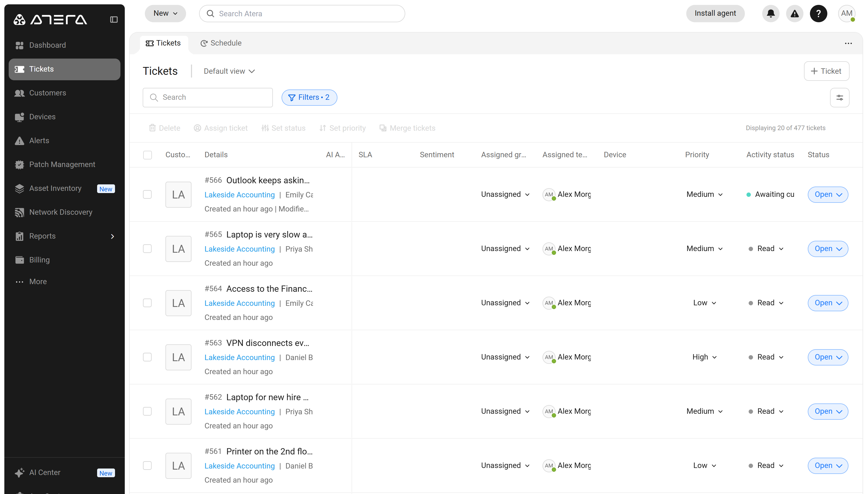Click the Search Atera field
The width and height of the screenshot is (868, 494).
[x=302, y=14]
